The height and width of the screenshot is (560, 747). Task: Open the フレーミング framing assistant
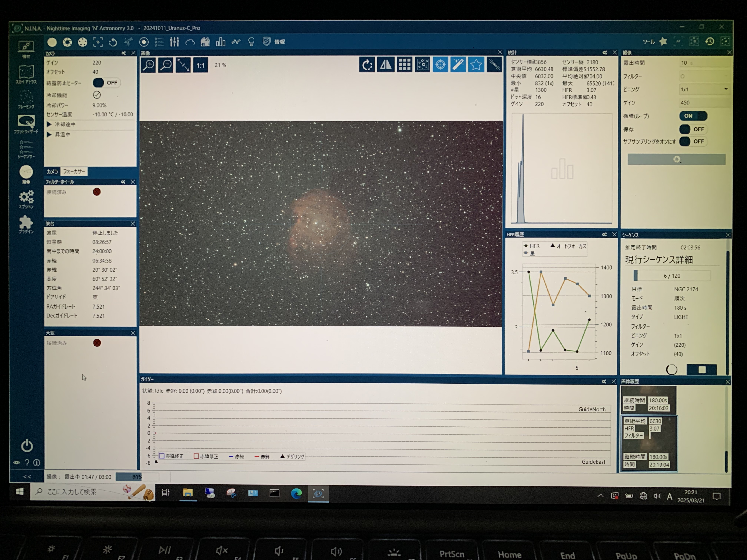click(x=26, y=100)
